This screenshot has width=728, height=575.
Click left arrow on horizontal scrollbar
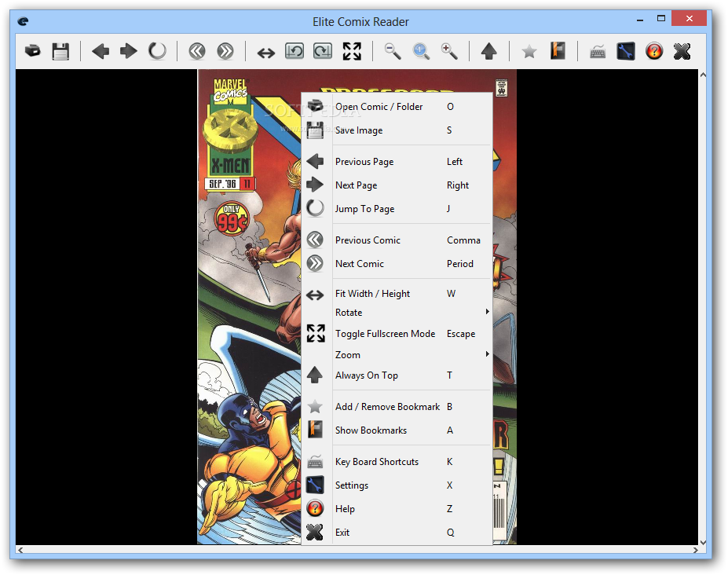coord(20,550)
